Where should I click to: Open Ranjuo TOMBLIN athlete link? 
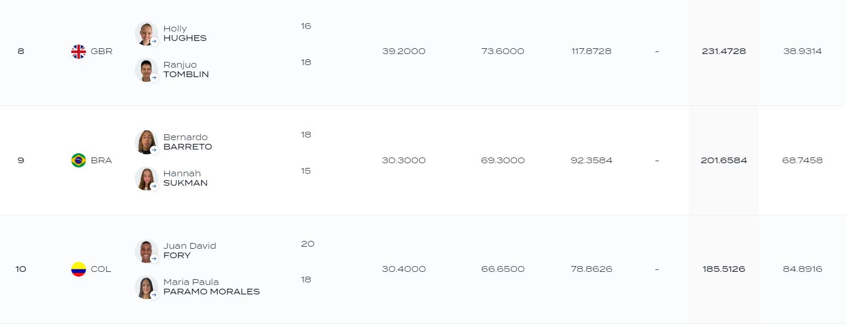coord(186,69)
